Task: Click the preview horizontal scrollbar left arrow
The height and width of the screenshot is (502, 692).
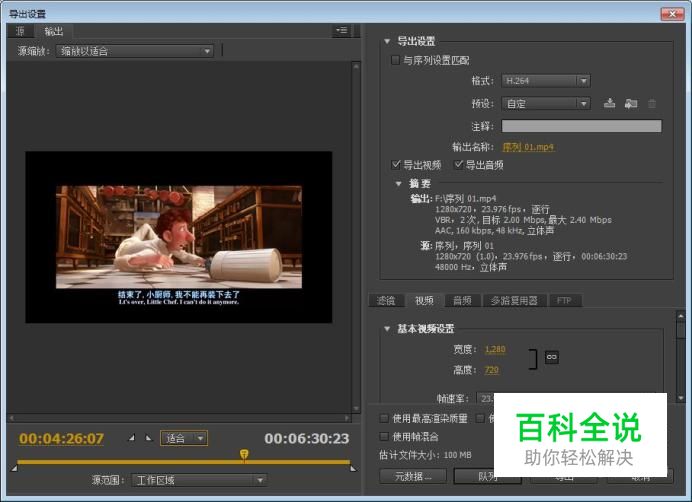Action: (11, 418)
